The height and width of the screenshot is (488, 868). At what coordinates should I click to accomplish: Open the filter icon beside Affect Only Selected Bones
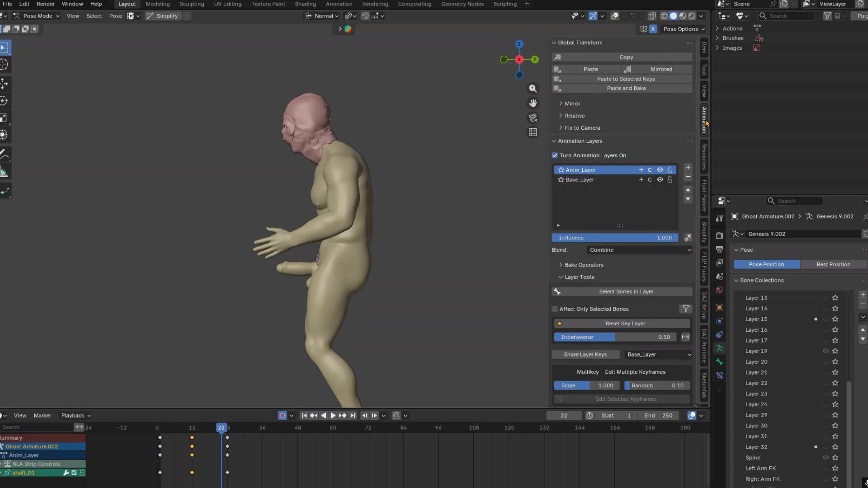[686, 309]
